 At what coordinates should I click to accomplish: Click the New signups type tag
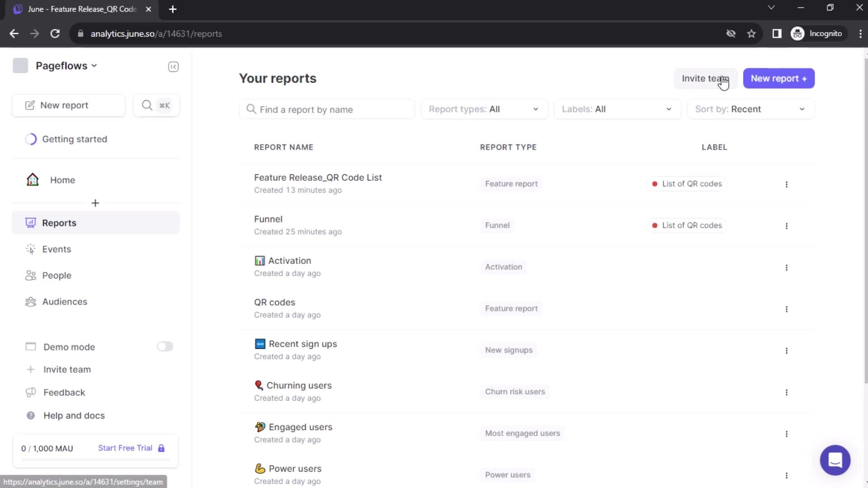tap(509, 350)
